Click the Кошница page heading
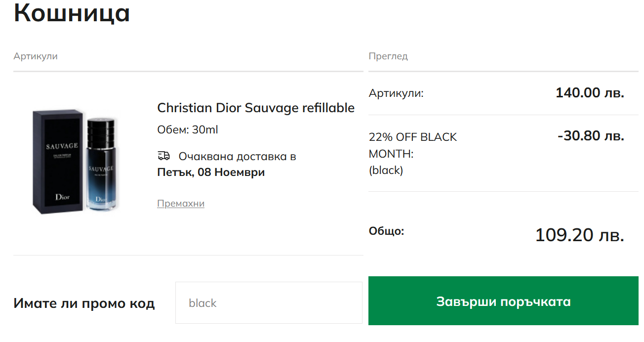 (72, 13)
